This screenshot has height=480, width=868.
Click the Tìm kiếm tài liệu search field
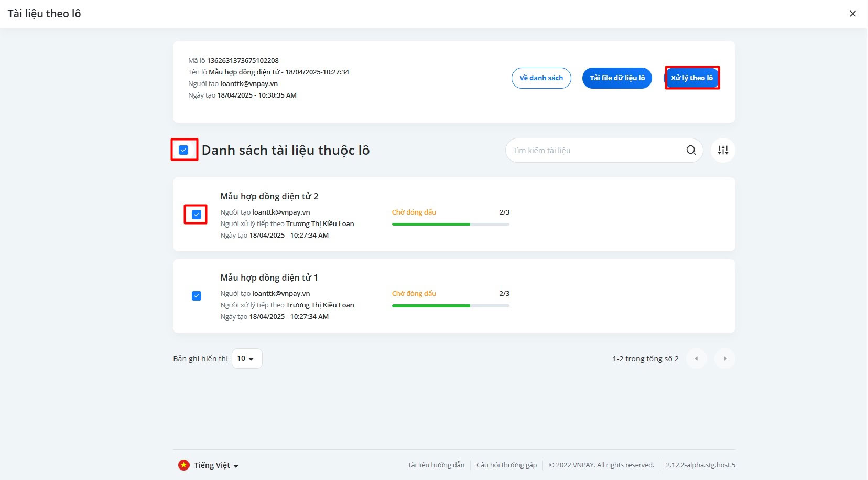coord(595,151)
